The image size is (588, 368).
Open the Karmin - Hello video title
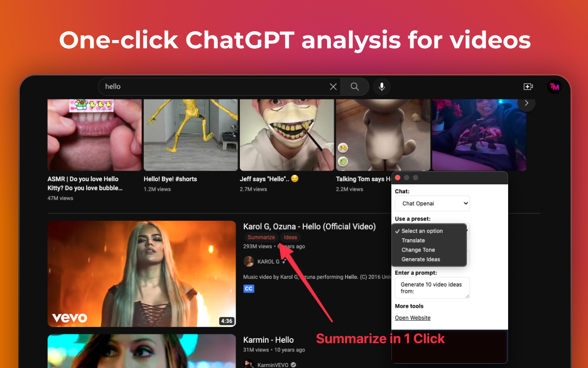[x=268, y=340]
